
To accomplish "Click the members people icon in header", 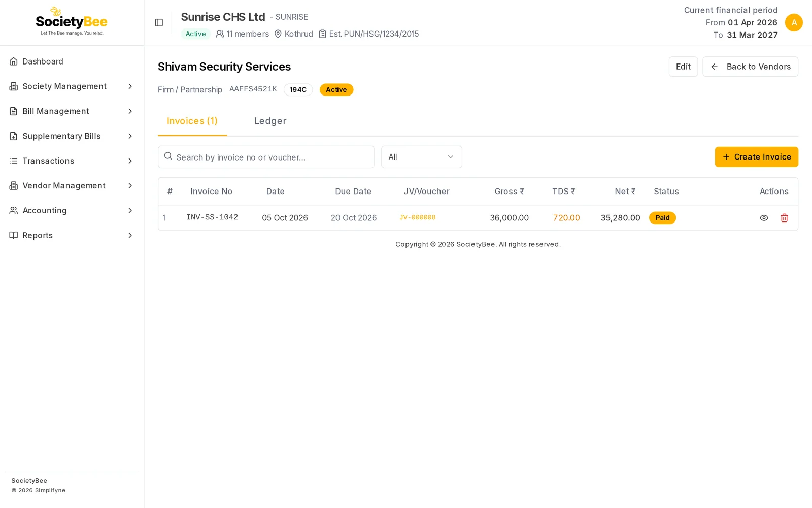I will click(x=220, y=34).
